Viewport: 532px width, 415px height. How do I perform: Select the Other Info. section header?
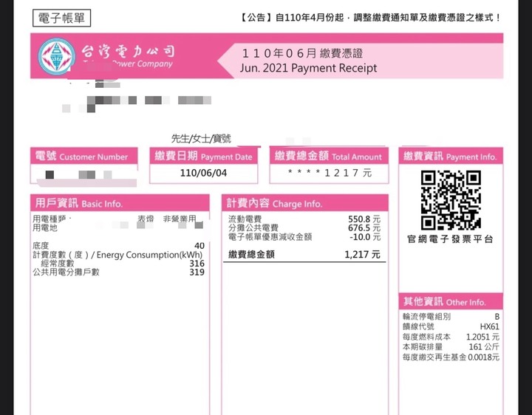point(451,301)
